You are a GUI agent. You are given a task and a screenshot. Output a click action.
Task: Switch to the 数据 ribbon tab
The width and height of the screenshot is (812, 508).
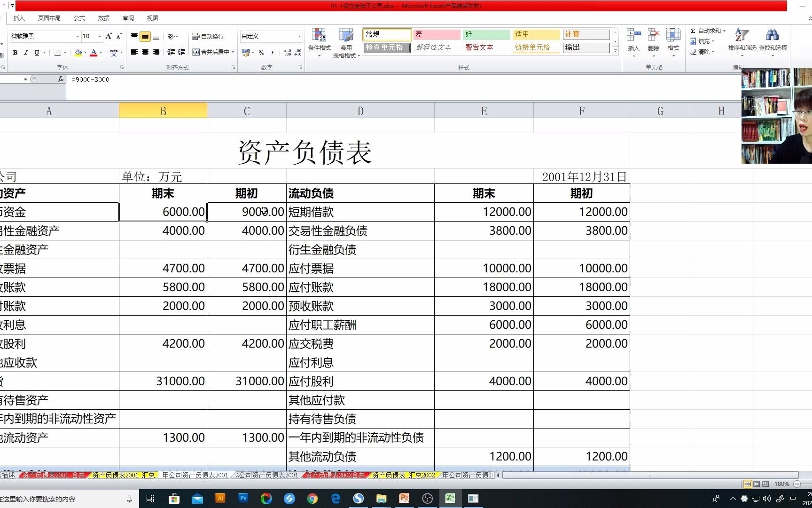click(x=103, y=18)
